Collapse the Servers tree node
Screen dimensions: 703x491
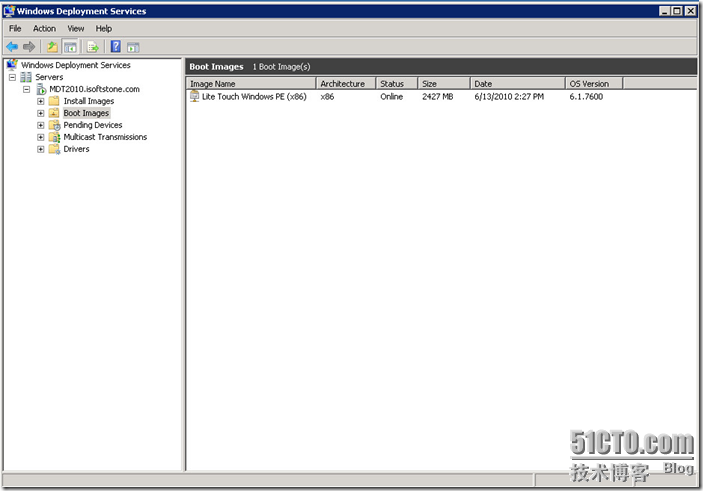13,77
